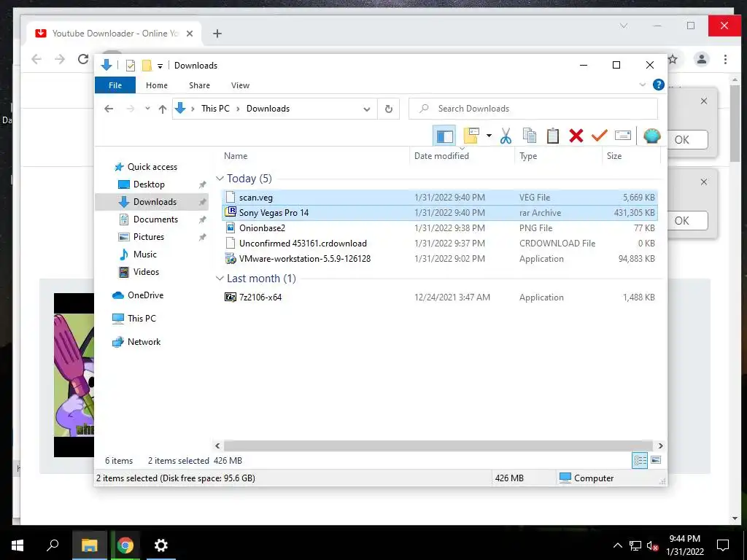
Task: Open a new tab in Chrome
Action: [x=217, y=34]
